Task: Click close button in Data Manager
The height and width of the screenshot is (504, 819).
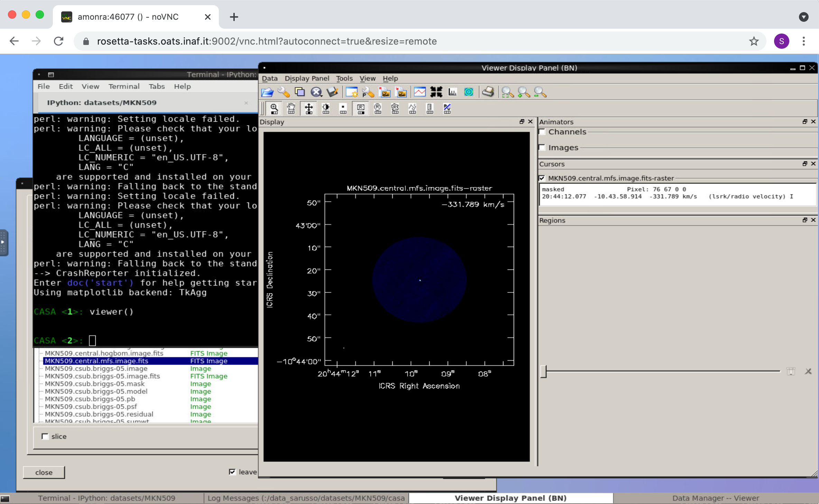Action: point(44,473)
